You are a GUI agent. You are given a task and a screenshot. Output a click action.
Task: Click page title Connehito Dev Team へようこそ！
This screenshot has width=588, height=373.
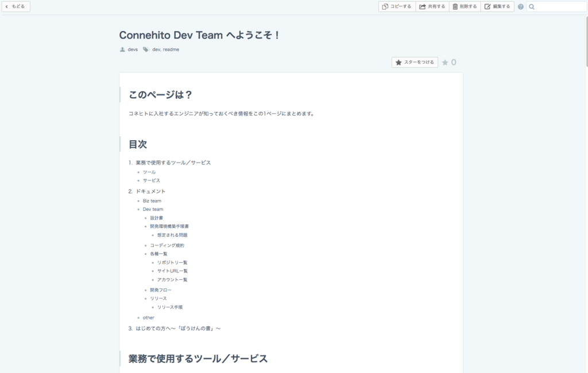[199, 35]
